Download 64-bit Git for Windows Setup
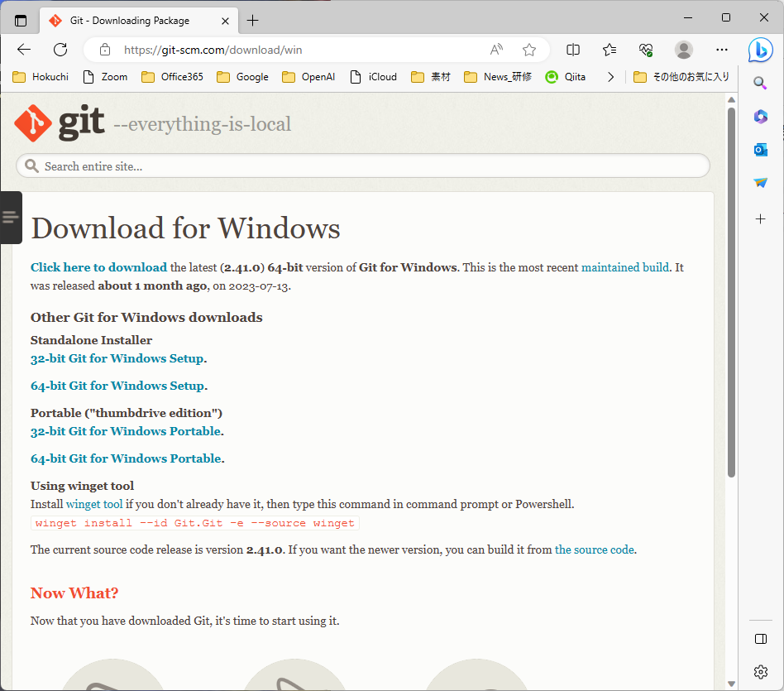 (117, 386)
